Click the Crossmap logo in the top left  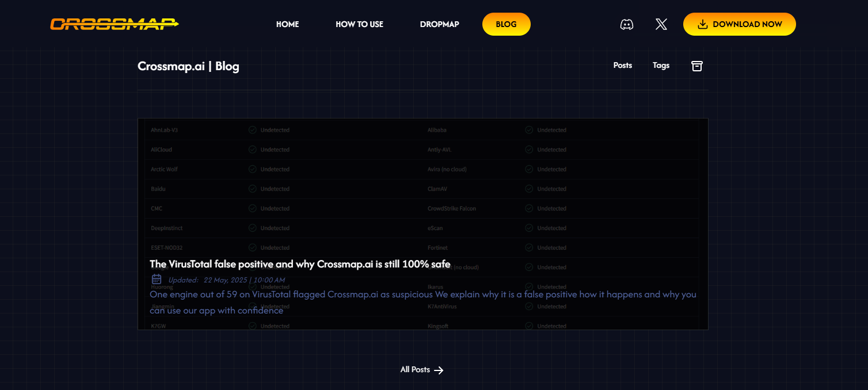[115, 24]
